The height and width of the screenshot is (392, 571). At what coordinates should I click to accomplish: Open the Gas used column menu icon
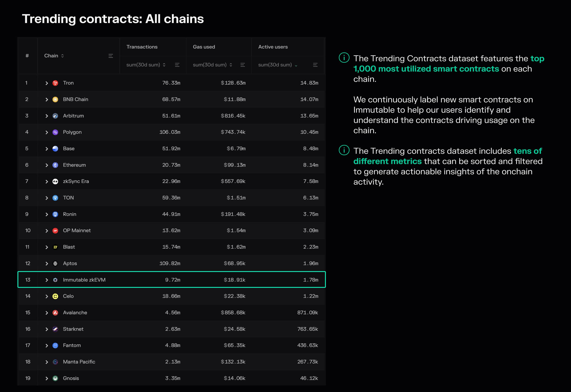tap(242, 65)
